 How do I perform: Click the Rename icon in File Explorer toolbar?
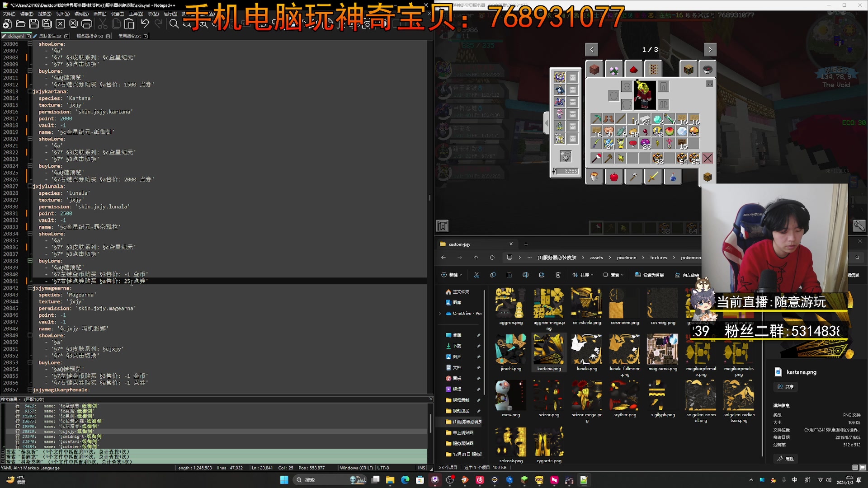pos(525,275)
